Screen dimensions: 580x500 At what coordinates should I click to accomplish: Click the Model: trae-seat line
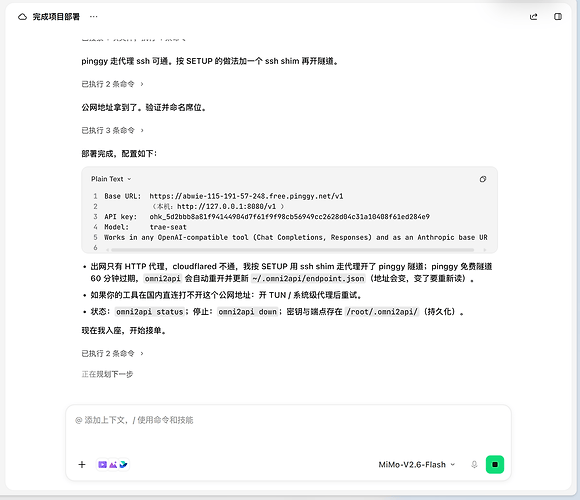tap(145, 227)
